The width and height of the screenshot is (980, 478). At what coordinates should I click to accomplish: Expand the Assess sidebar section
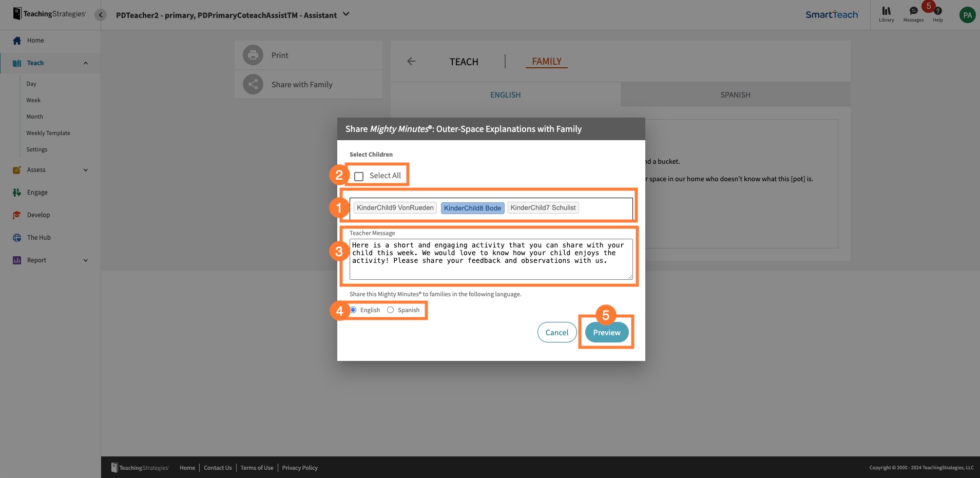point(86,170)
